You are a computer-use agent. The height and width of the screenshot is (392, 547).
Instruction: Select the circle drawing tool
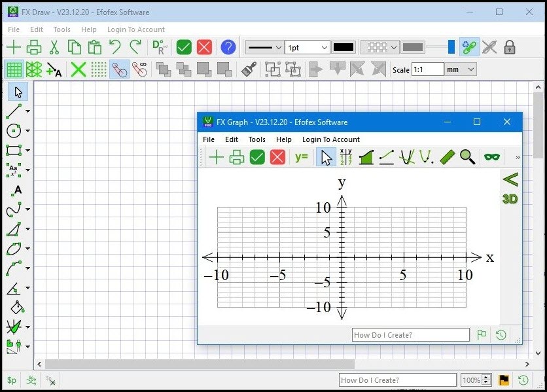14,131
